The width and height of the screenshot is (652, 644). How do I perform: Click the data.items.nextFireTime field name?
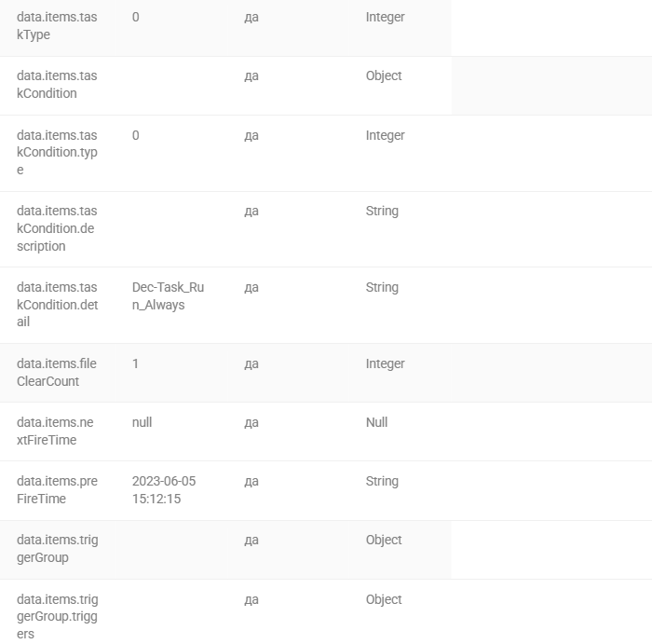[55, 431]
